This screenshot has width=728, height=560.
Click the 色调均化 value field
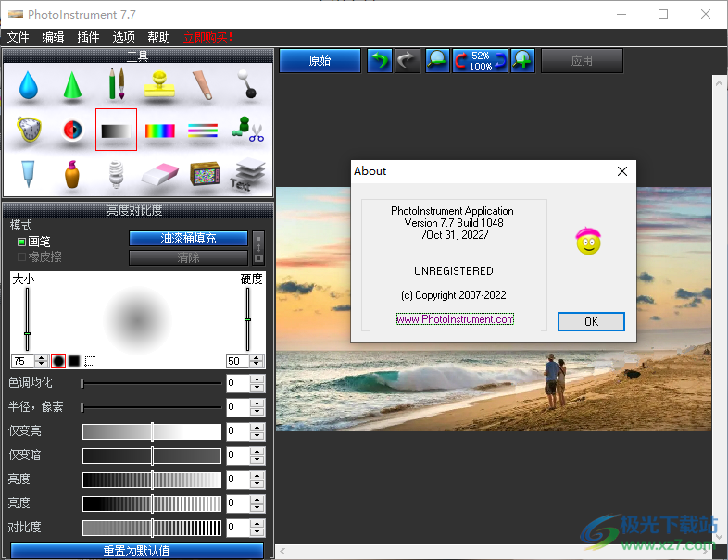pos(238,383)
